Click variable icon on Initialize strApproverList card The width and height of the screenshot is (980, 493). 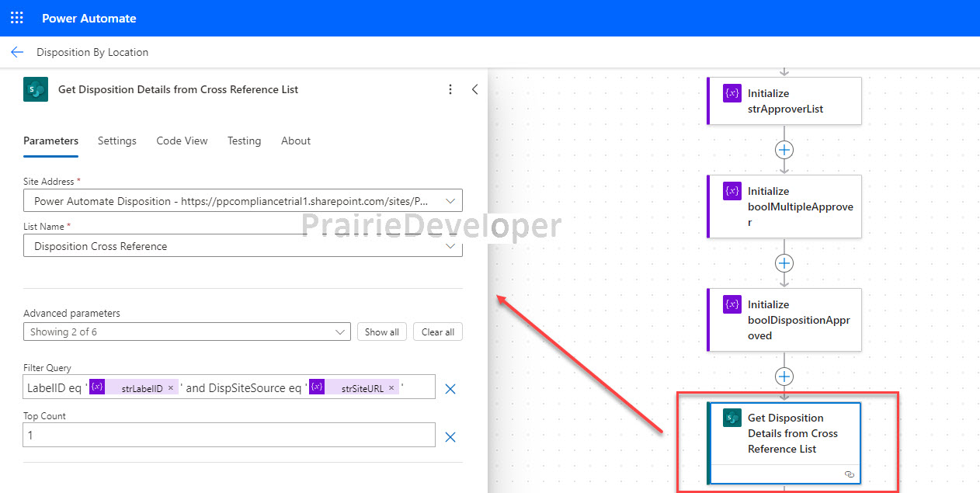(x=732, y=93)
